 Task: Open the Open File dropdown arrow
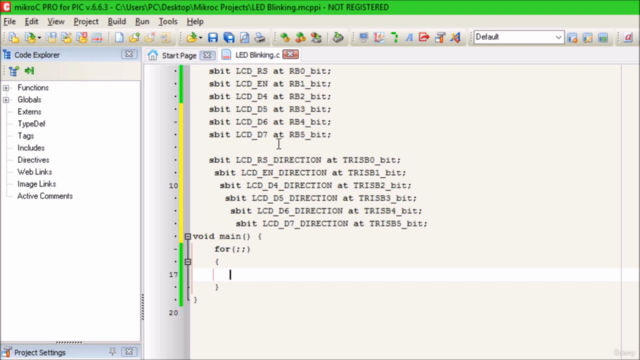coord(201,38)
